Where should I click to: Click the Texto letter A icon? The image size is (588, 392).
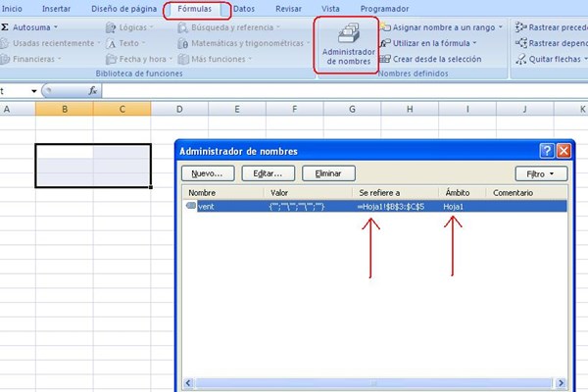coord(111,43)
